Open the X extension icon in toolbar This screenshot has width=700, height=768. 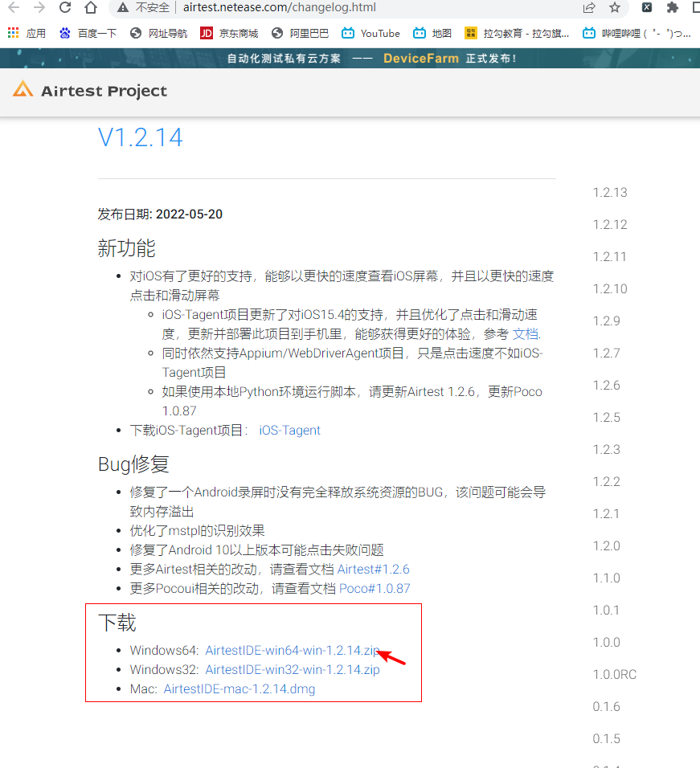[647, 7]
